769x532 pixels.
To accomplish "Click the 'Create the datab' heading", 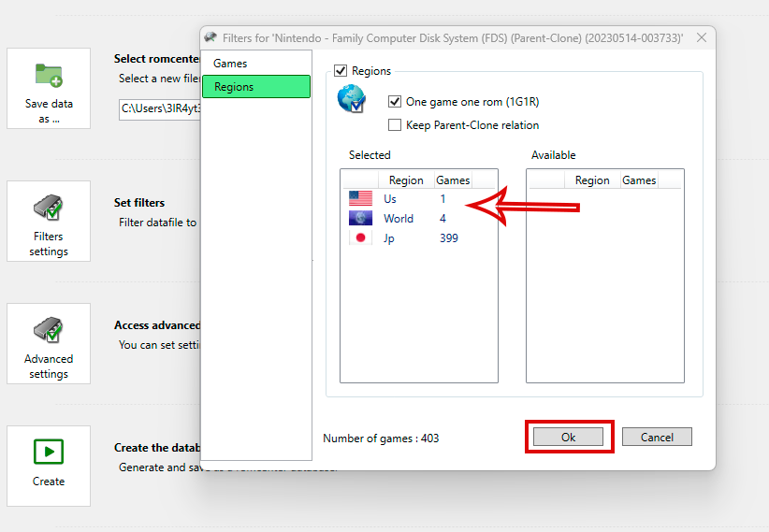I will [x=157, y=448].
